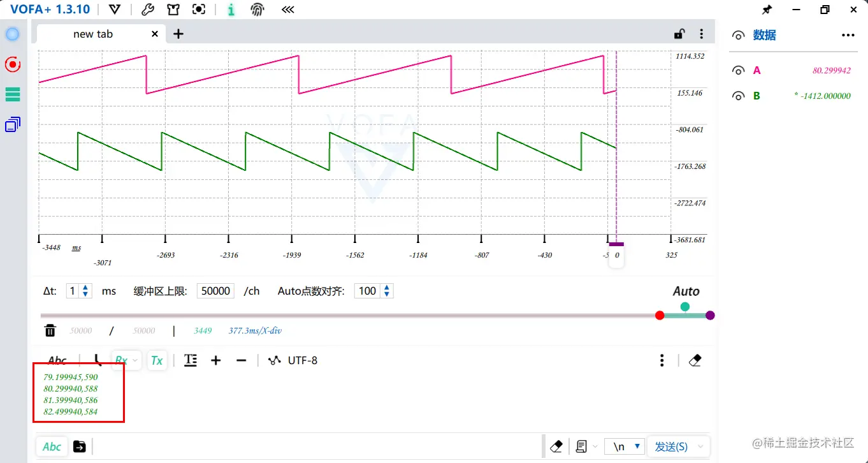Toggle Tx display button
Image resolution: width=868 pixels, height=463 pixels.
click(157, 360)
